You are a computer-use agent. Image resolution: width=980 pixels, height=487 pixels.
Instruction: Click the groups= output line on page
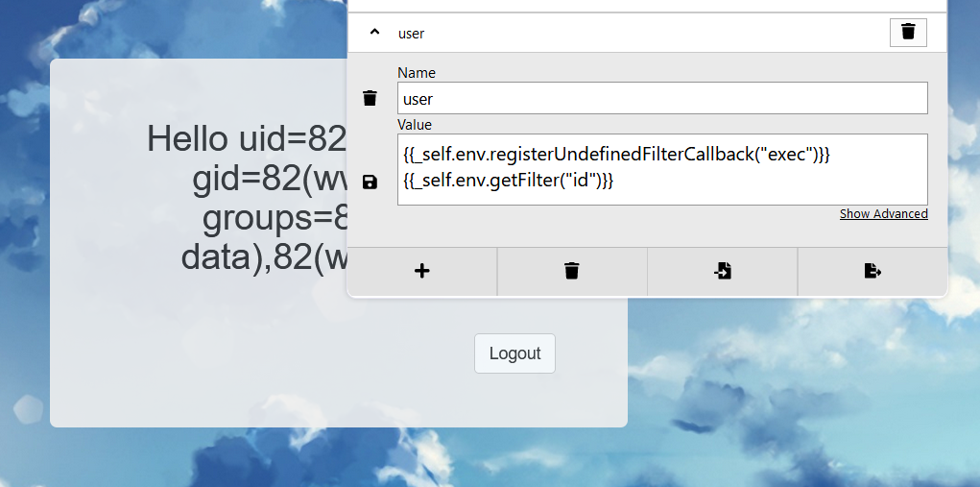tap(275, 218)
